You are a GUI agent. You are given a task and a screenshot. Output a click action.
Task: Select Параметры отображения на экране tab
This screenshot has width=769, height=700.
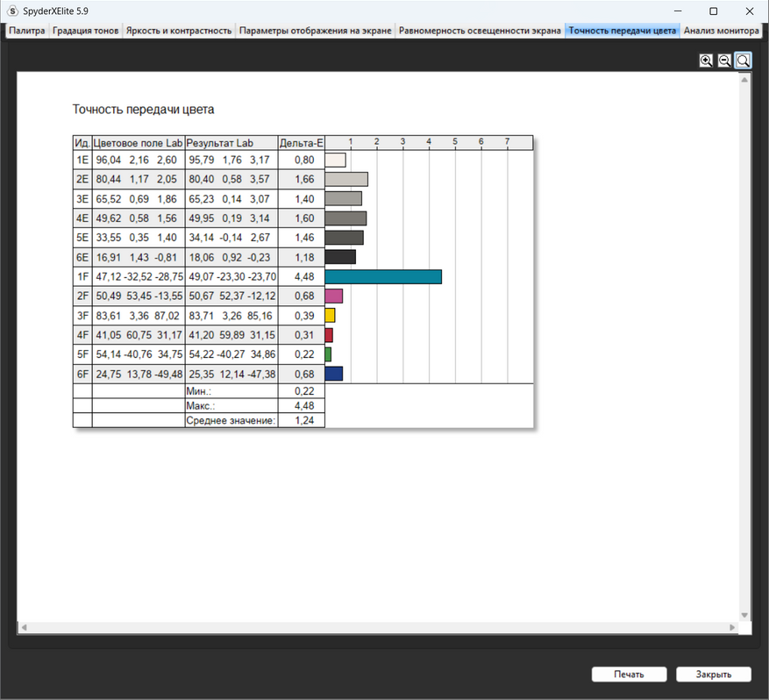point(315,31)
